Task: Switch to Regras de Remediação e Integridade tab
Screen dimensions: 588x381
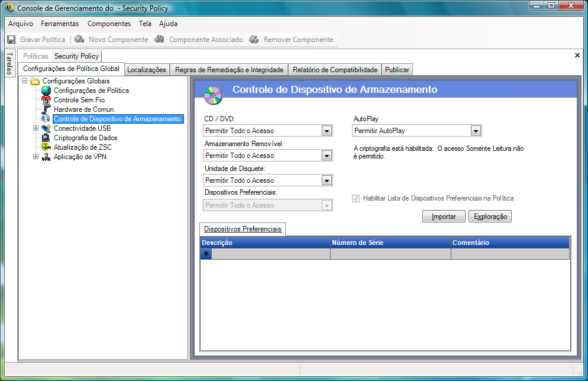Action: click(229, 70)
